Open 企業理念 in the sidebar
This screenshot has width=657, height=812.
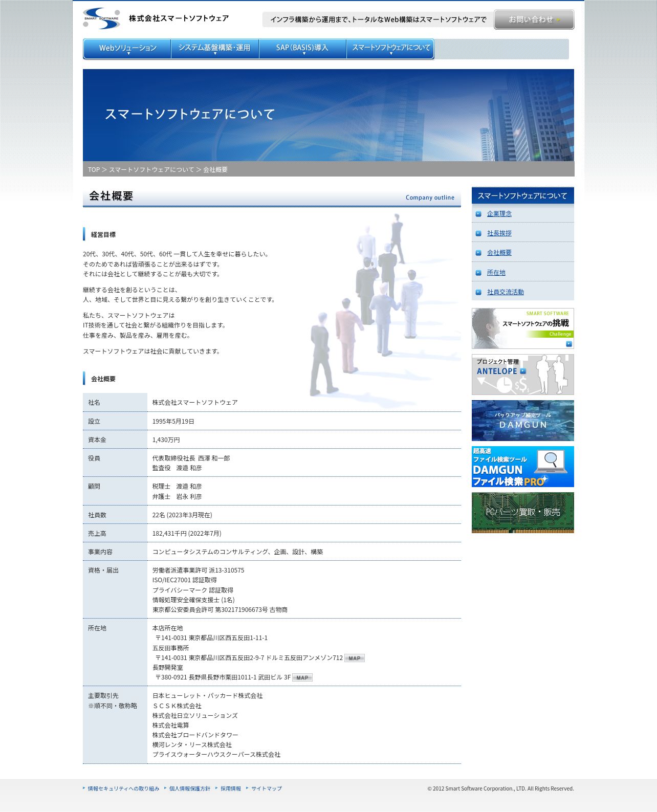pos(499,213)
